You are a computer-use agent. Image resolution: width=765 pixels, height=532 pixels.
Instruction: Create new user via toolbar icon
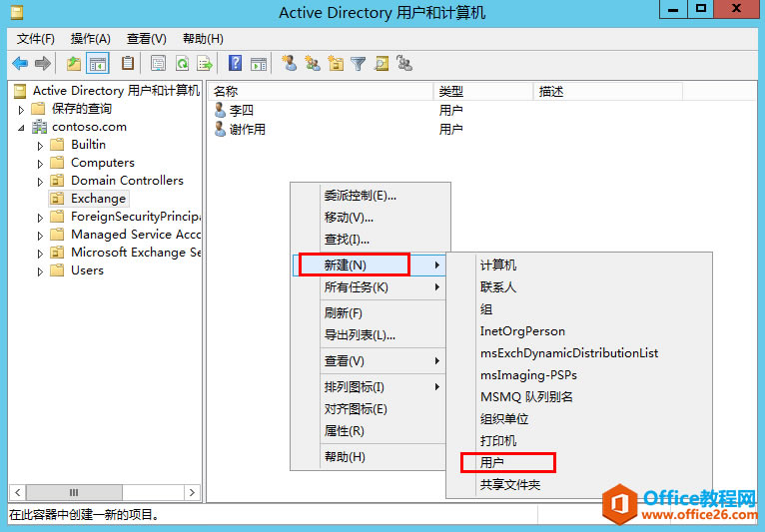(x=290, y=63)
